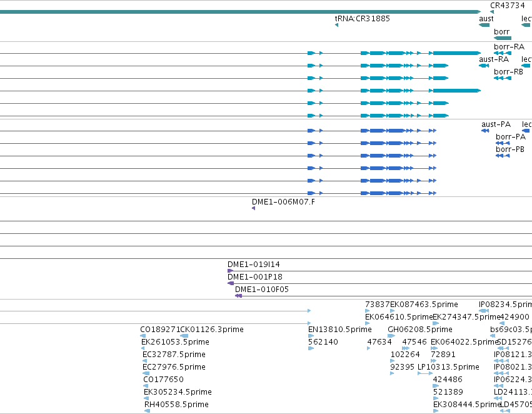Image resolution: width=532 pixels, height=414 pixels.
Task: Select EK064610.5prime EST label
Action: [x=399, y=317]
